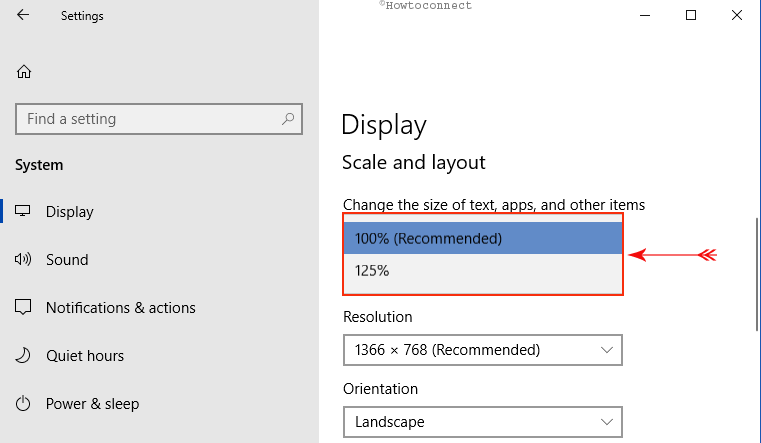Viewport: 761px width, 443px height.
Task: Click the Sound speaker icon
Action: point(23,259)
